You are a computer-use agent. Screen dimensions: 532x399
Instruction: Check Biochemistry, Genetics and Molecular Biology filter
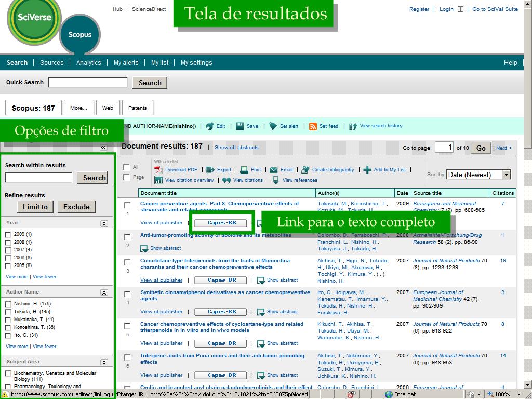coord(8,373)
